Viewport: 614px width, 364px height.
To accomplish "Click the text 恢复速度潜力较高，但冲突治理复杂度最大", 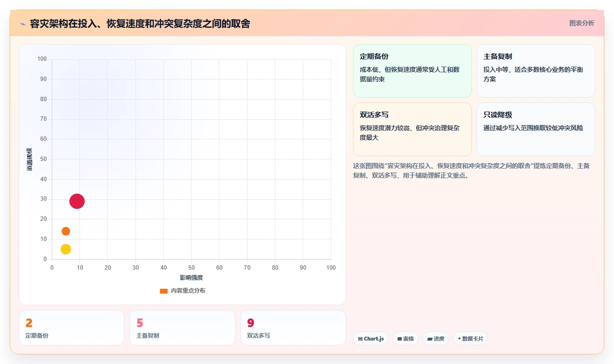I will 409,133.
